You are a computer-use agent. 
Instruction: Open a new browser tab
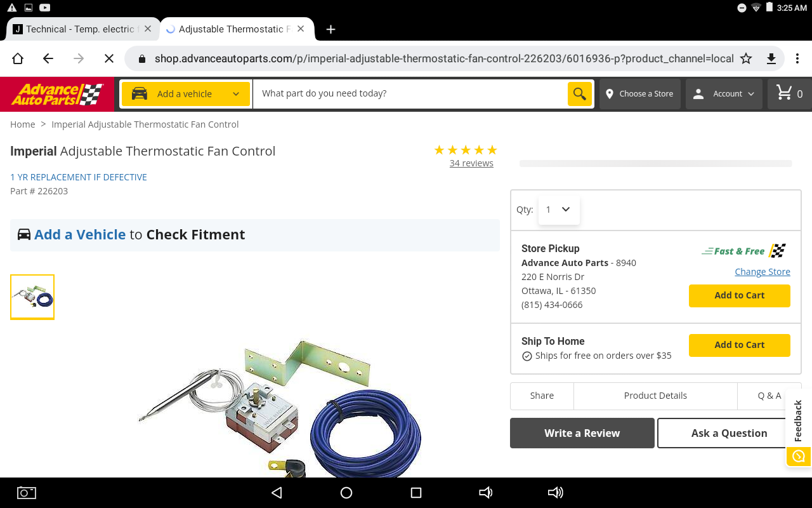(x=331, y=29)
